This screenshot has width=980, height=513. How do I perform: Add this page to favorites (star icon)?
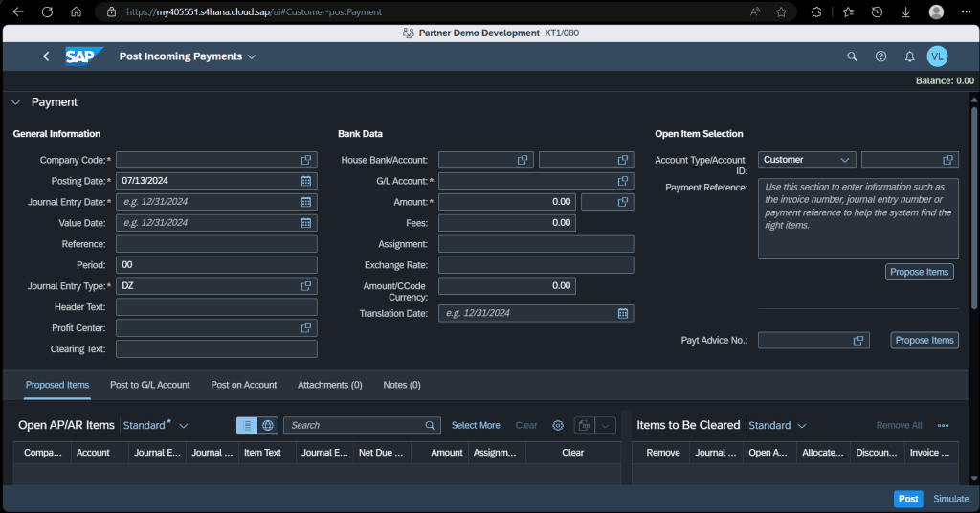[781, 11]
